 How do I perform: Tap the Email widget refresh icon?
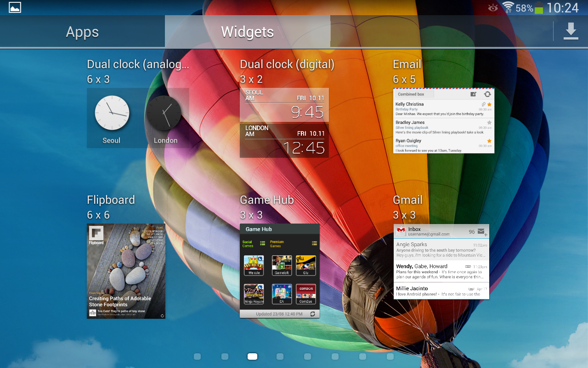[487, 94]
